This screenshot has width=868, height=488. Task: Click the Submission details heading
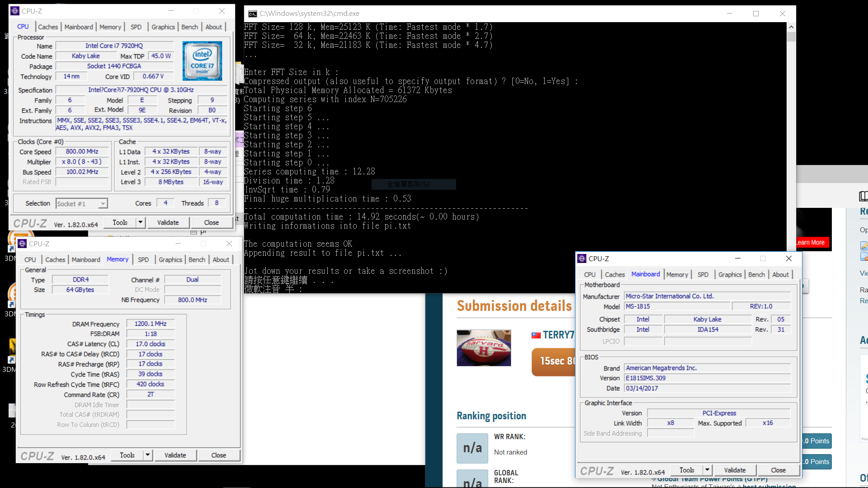pos(514,306)
